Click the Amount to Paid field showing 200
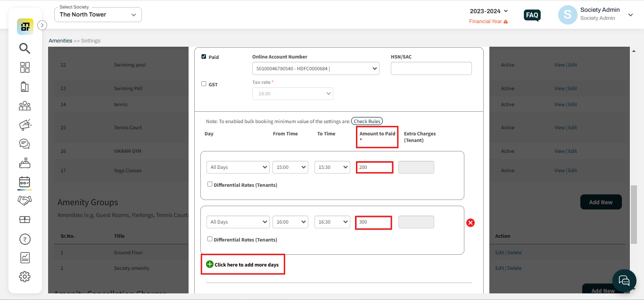The width and height of the screenshot is (644, 300). 374,167
